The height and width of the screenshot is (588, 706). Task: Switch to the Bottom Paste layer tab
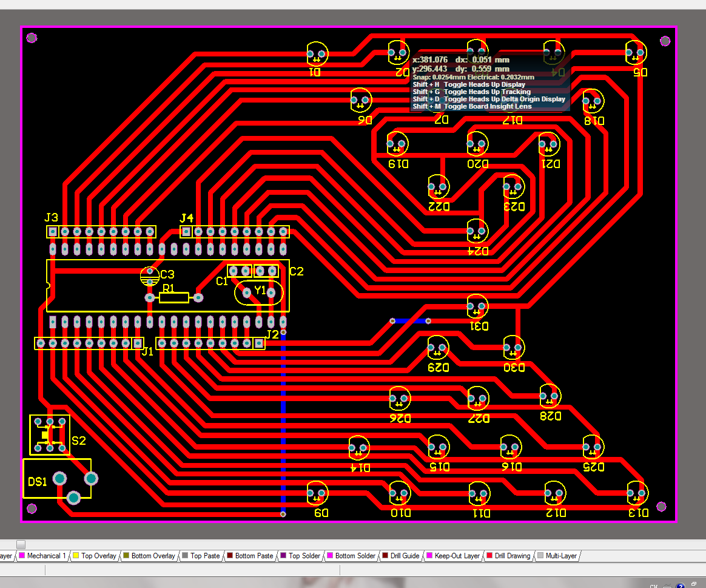point(250,556)
